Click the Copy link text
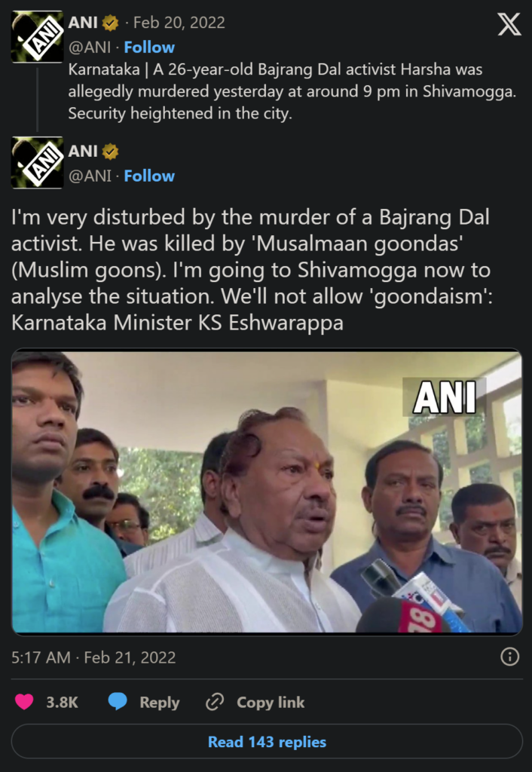Viewport: 532px width, 772px height. [271, 702]
